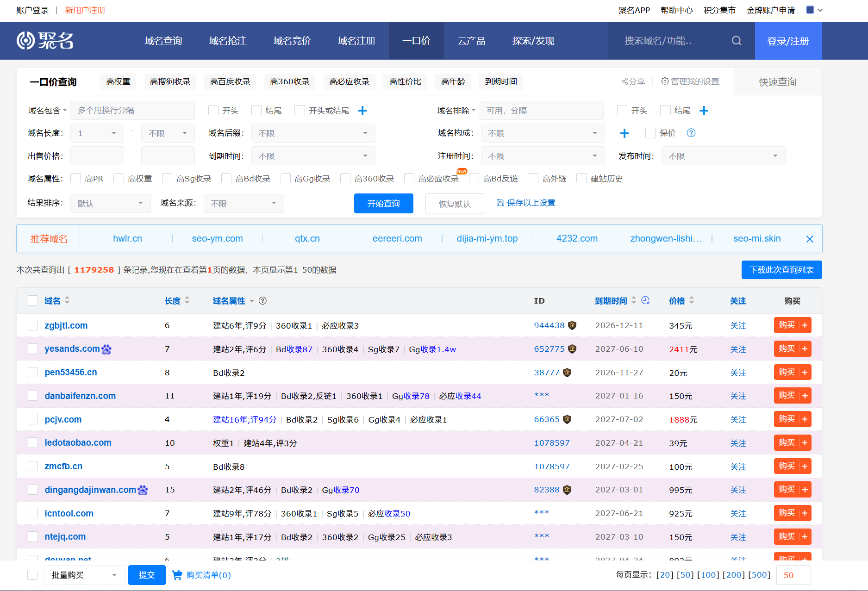Screen dimensions: 868x591
Task: Click the blue plus icon beside 开头或结尾
Action: (x=362, y=111)
